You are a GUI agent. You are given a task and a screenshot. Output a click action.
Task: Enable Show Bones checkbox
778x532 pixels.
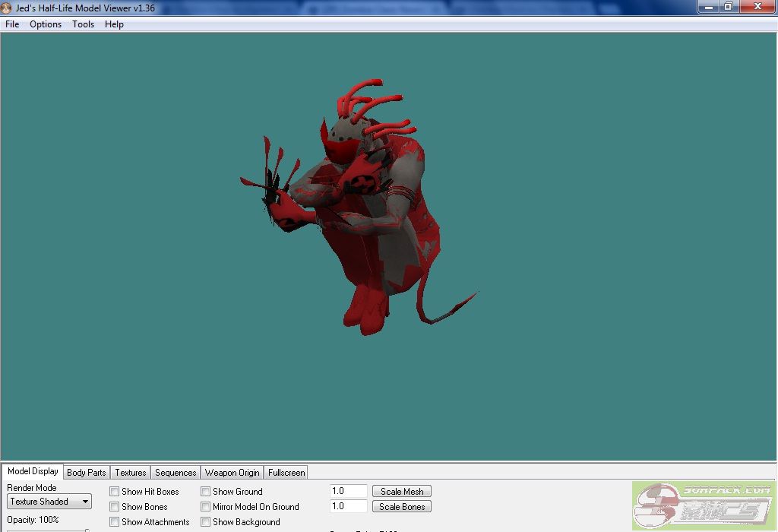tap(115, 507)
